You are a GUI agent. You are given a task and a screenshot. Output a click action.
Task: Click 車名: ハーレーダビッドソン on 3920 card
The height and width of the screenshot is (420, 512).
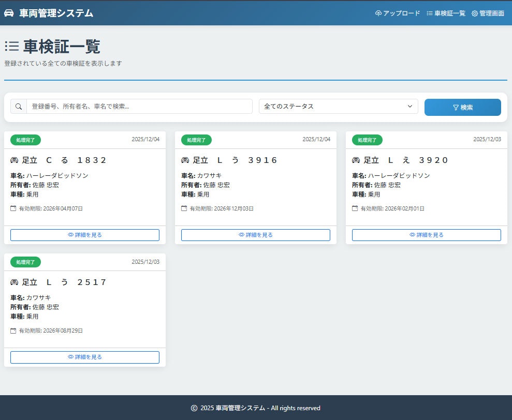391,175
